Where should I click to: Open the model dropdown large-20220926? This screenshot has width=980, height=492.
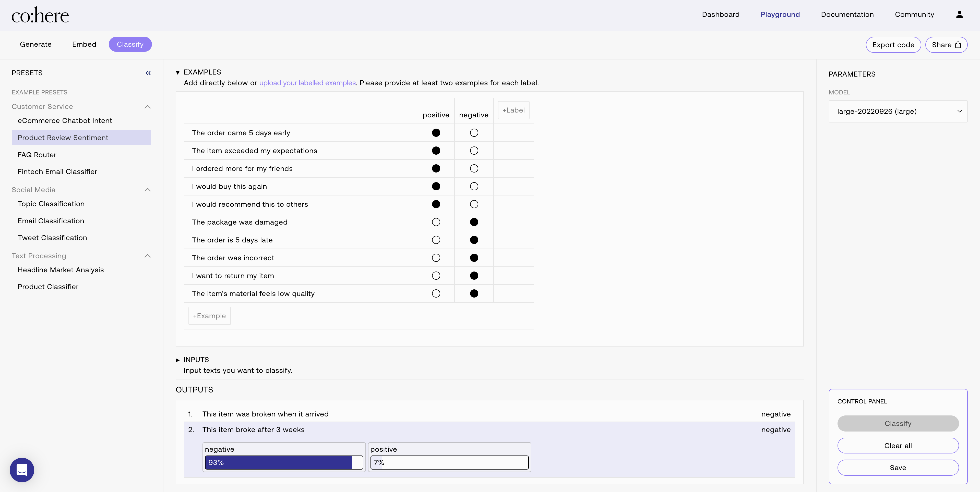[898, 112]
